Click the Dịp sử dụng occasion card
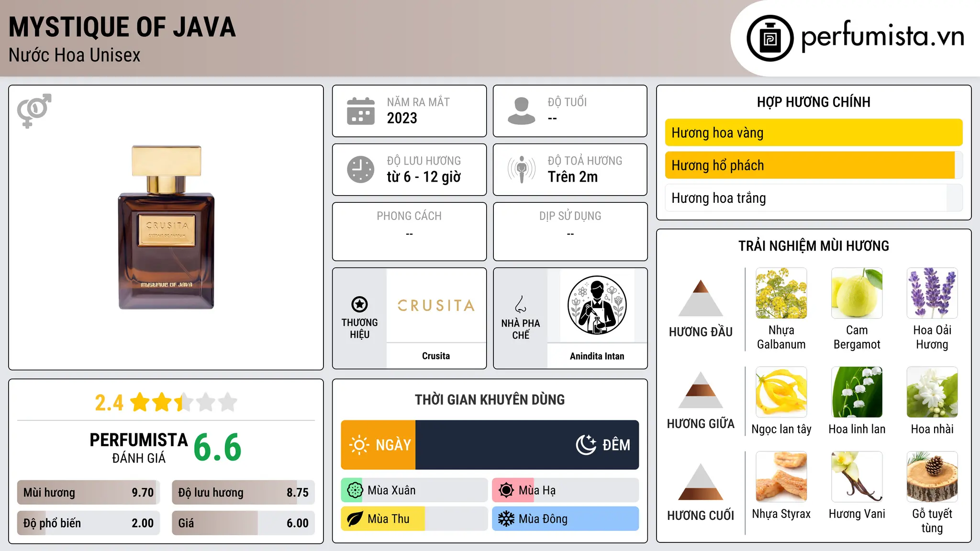The image size is (980, 551). 570,231
